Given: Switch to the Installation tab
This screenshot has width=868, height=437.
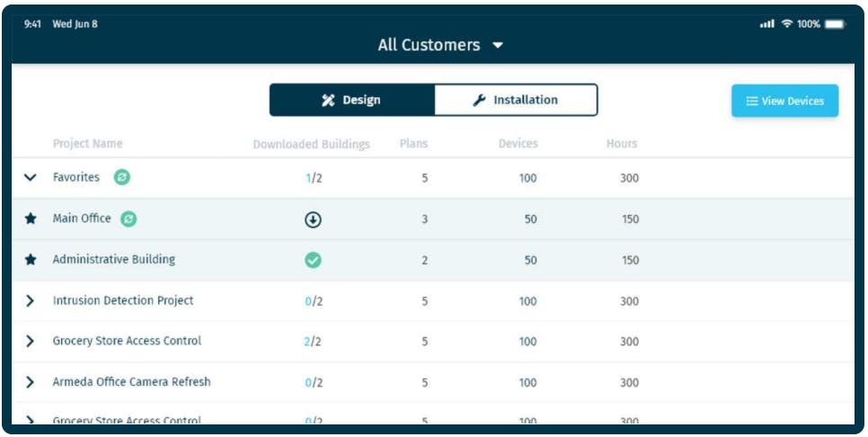Looking at the screenshot, I should click(x=516, y=100).
